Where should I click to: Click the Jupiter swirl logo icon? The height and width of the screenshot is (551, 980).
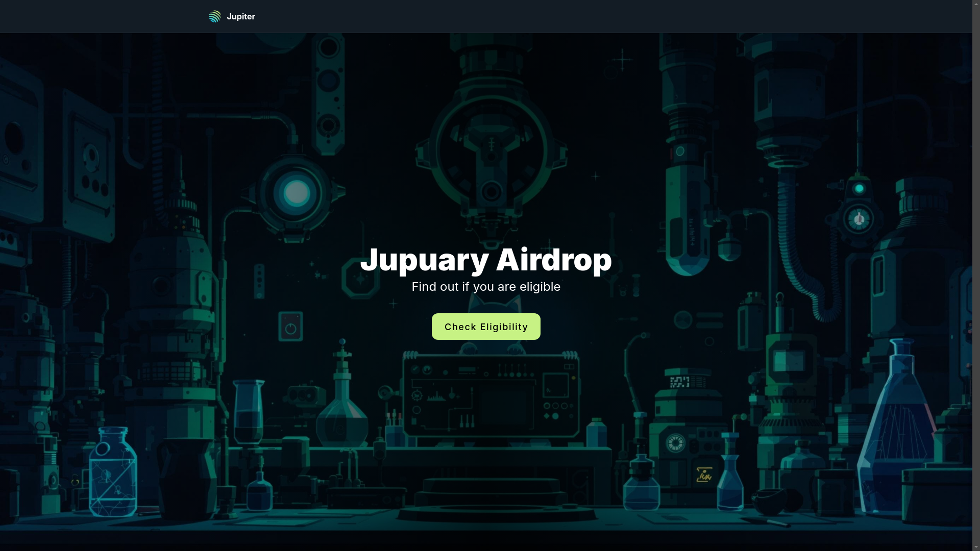coord(215,16)
